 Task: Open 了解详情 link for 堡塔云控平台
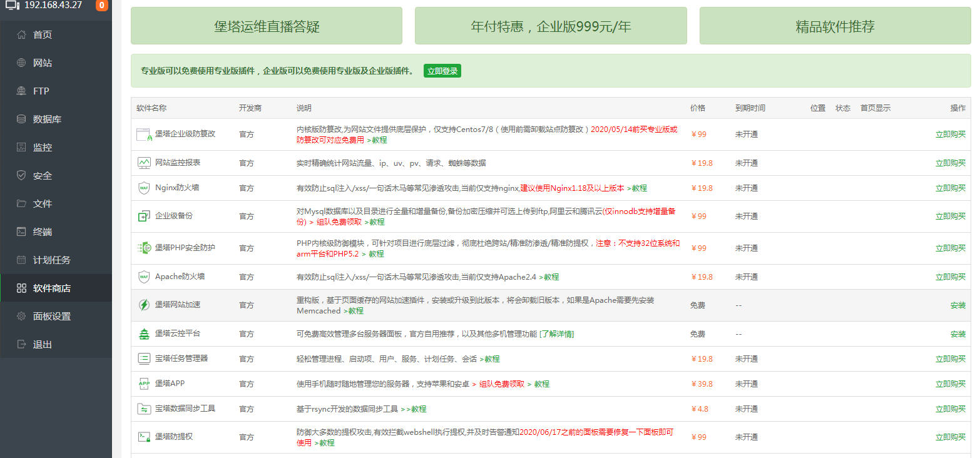click(557, 334)
